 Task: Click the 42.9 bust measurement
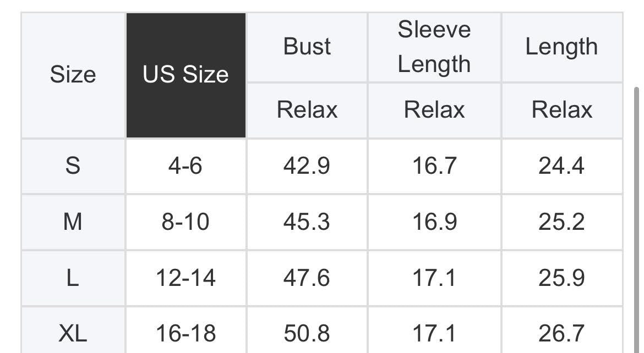click(307, 166)
